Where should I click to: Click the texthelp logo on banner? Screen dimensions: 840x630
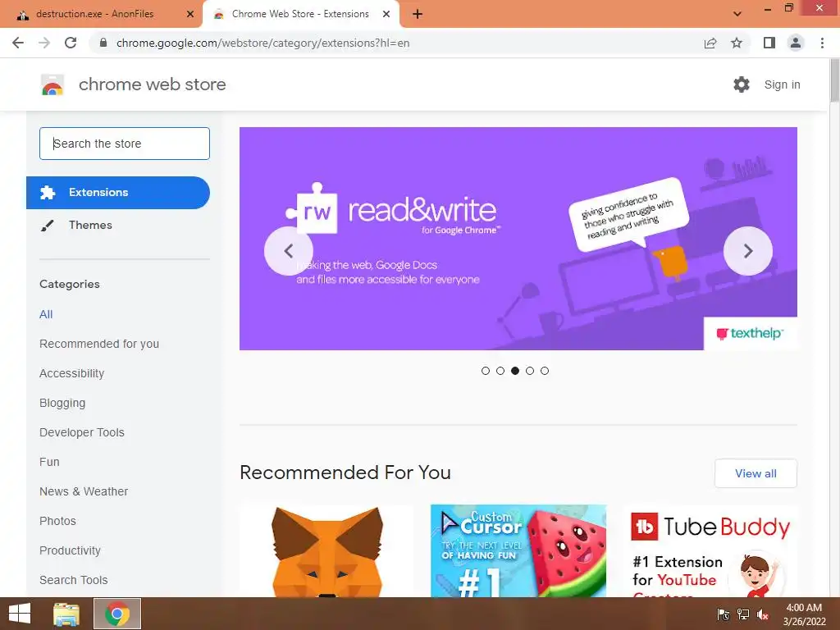pyautogui.click(x=750, y=333)
